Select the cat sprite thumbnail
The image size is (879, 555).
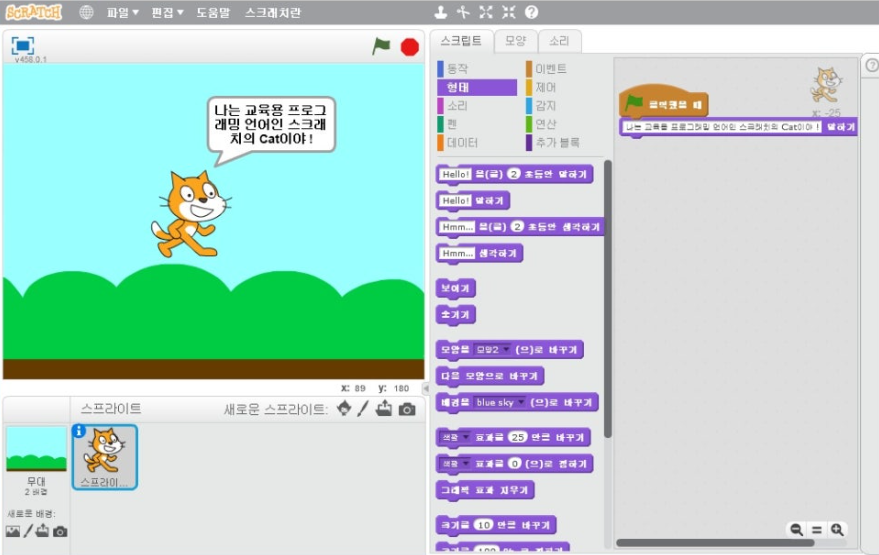[x=105, y=457]
